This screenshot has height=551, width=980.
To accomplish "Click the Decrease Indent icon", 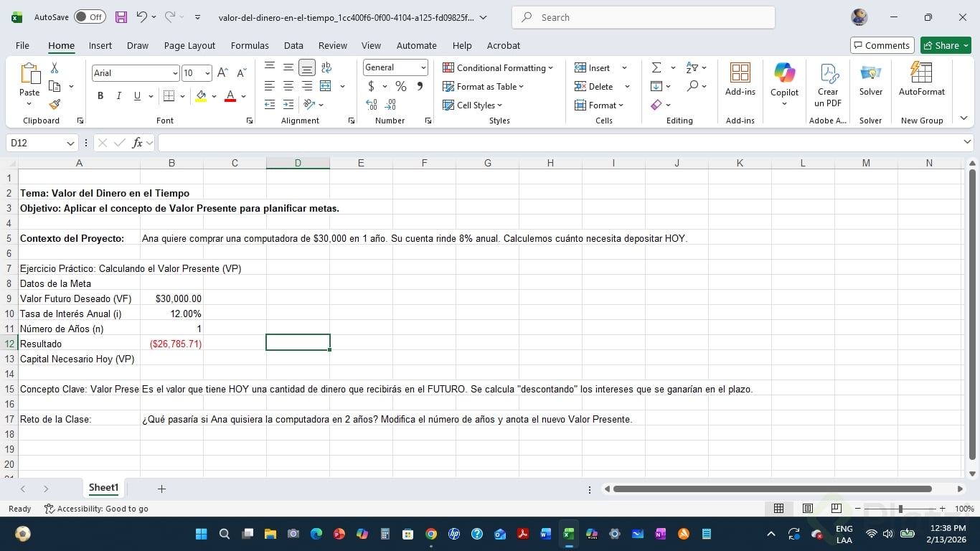I will point(270,105).
